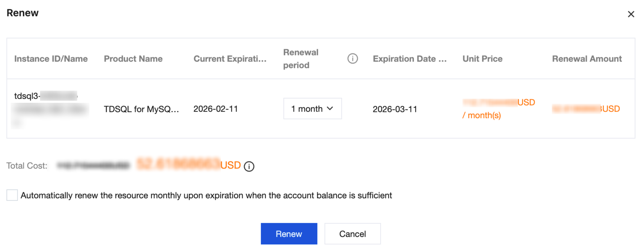Click the truncated Expiration Date ... column header
Image resolution: width=644 pixels, height=250 pixels.
tap(410, 59)
